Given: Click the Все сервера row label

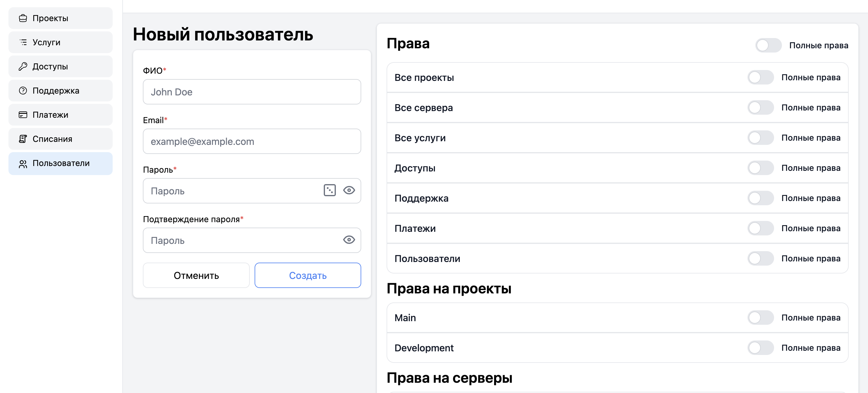Looking at the screenshot, I should pyautogui.click(x=423, y=108).
